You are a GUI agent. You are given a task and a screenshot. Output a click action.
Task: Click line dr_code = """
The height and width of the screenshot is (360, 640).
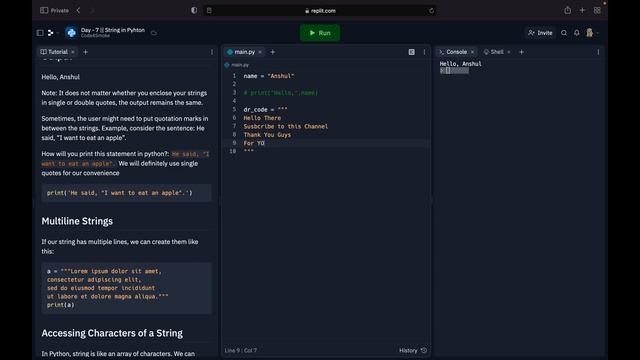pyautogui.click(x=265, y=109)
